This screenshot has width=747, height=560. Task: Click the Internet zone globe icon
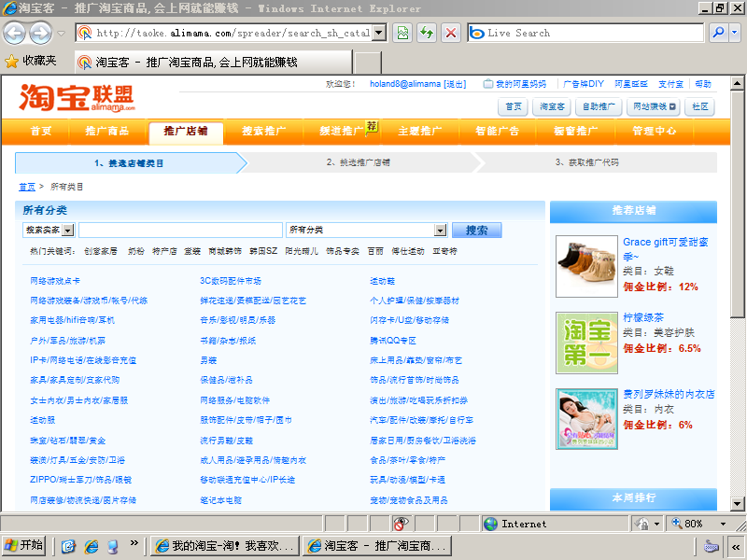(490, 524)
